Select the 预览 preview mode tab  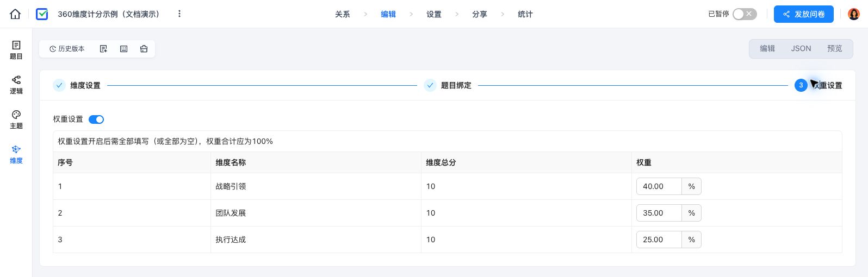835,49
